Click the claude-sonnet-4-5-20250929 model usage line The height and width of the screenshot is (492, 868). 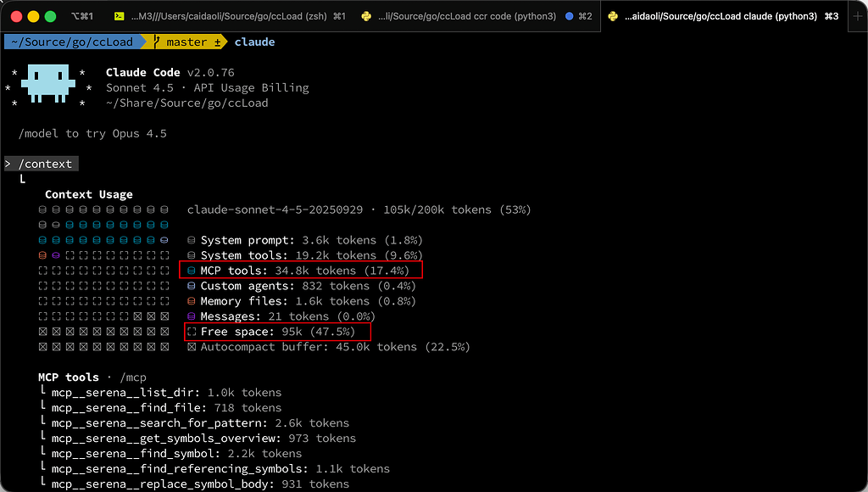point(359,210)
